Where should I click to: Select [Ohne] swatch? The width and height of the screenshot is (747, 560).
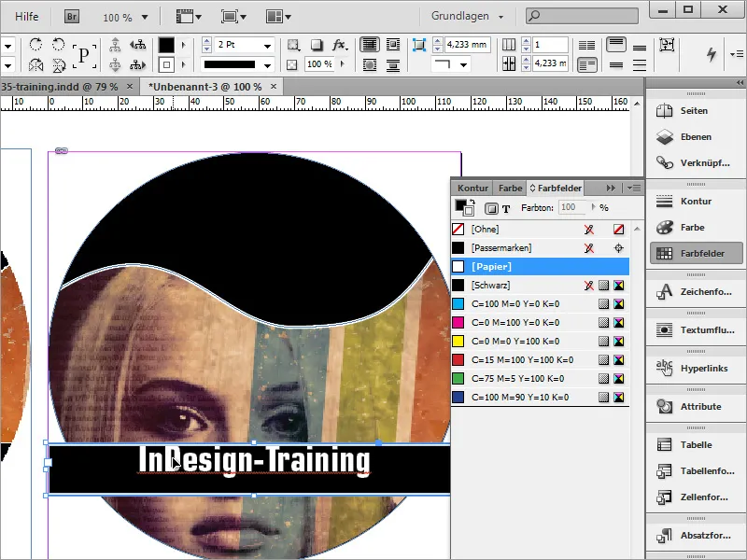tap(541, 229)
